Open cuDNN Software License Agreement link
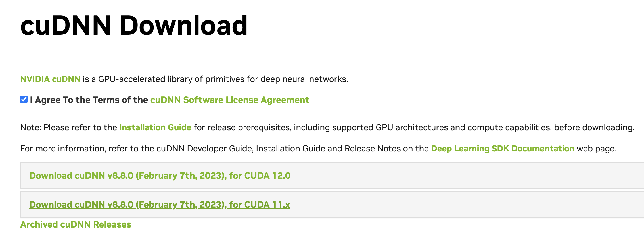644x239 pixels. tap(229, 100)
